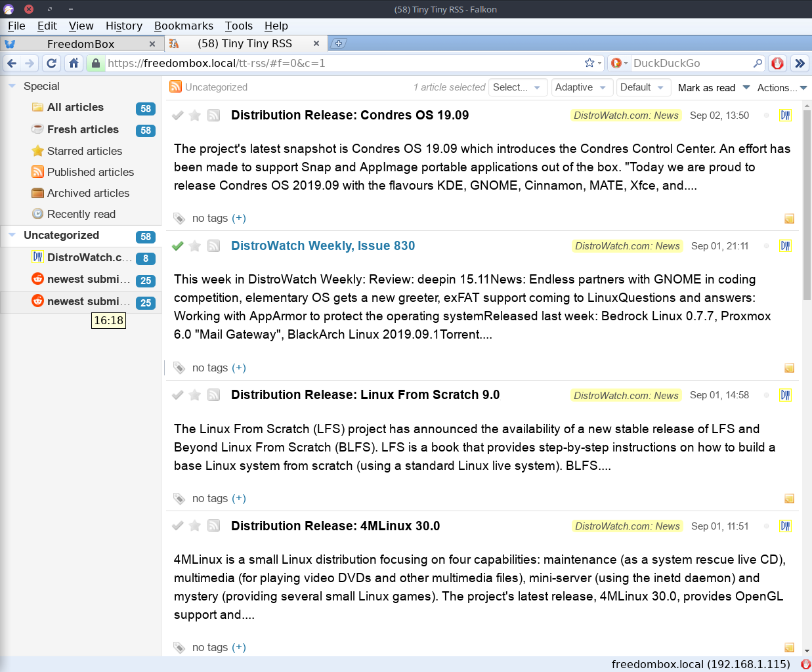The image size is (812, 672).
Task: Click the note icon below Linux From Scratch article
Action: (x=790, y=499)
